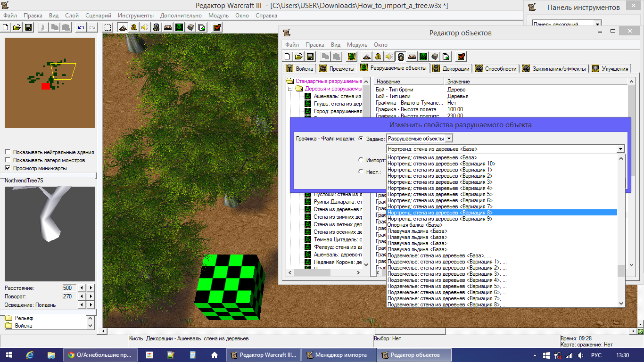Switch Освещение to next setting
The image size is (644, 362).
tap(91, 305)
